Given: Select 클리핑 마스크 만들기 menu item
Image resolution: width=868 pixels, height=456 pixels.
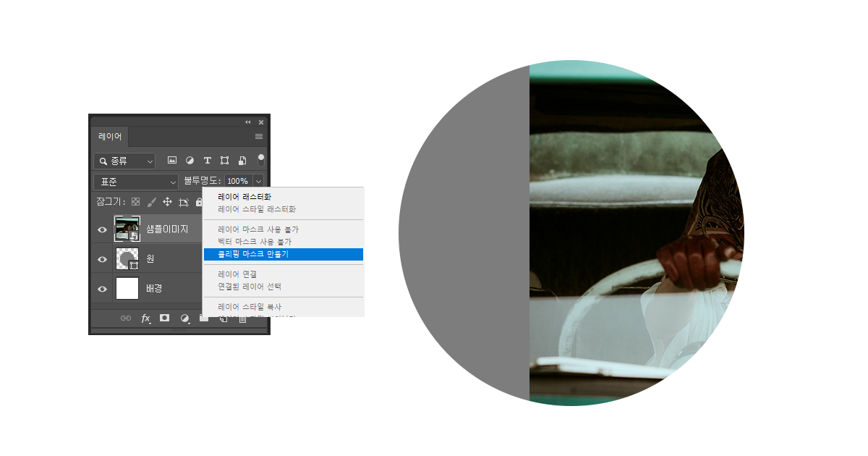Looking at the screenshot, I should coord(284,254).
